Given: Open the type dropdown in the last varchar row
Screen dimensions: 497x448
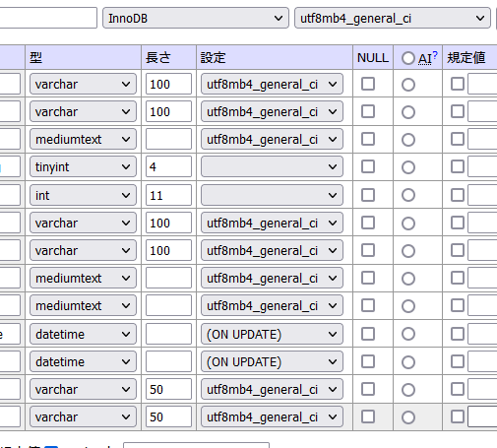Looking at the screenshot, I should click(83, 417).
